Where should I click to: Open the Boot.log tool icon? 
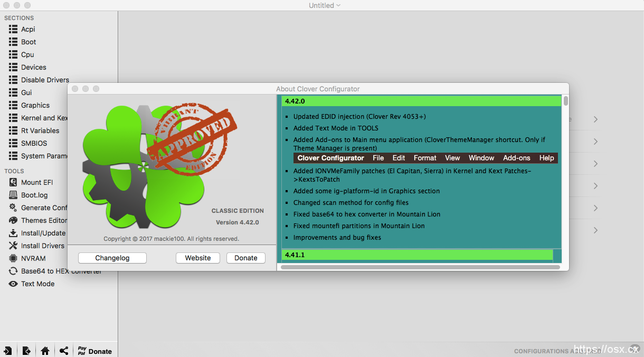tap(13, 195)
